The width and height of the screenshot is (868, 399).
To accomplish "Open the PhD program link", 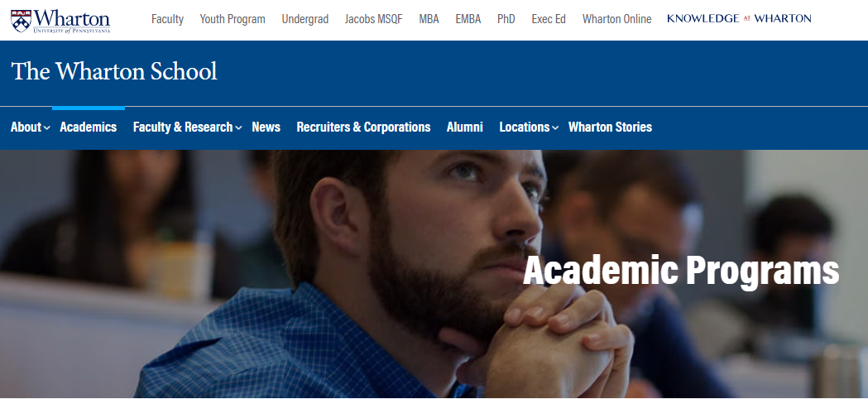I will pyautogui.click(x=506, y=19).
